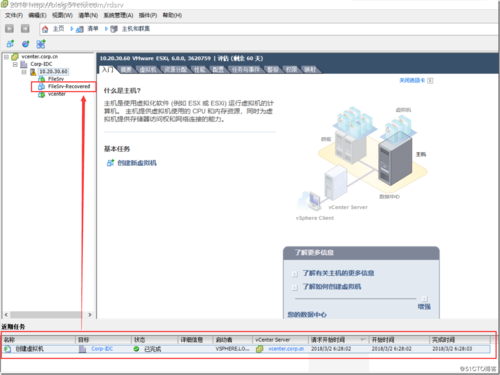
Task: Click the scroll right arrow under inventory tree
Action: click(90, 315)
